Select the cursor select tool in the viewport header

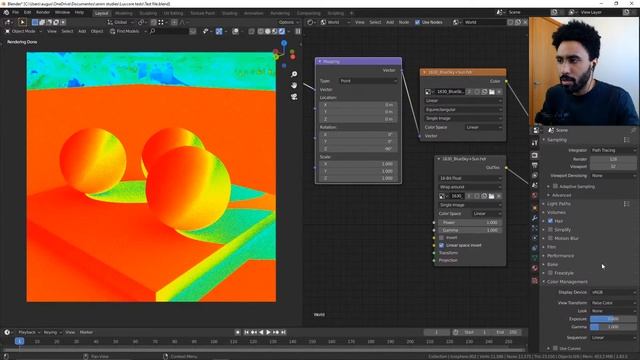click(22, 22)
